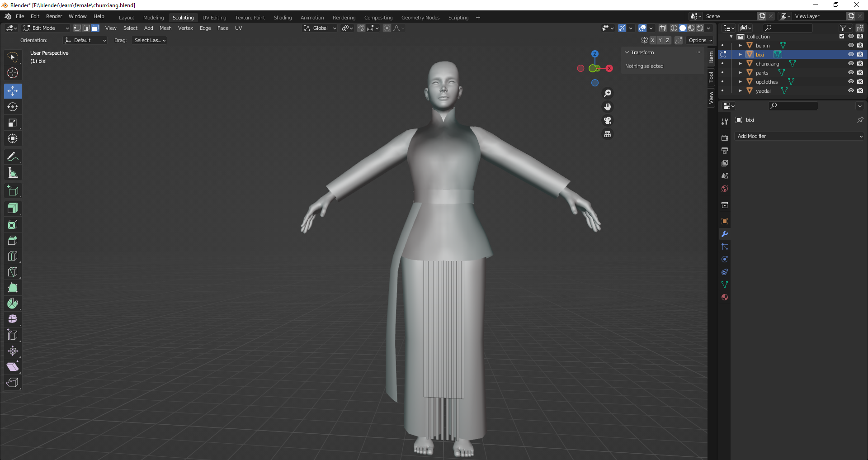Select the Add Cube tool
This screenshot has width=868, height=460.
click(x=13, y=190)
